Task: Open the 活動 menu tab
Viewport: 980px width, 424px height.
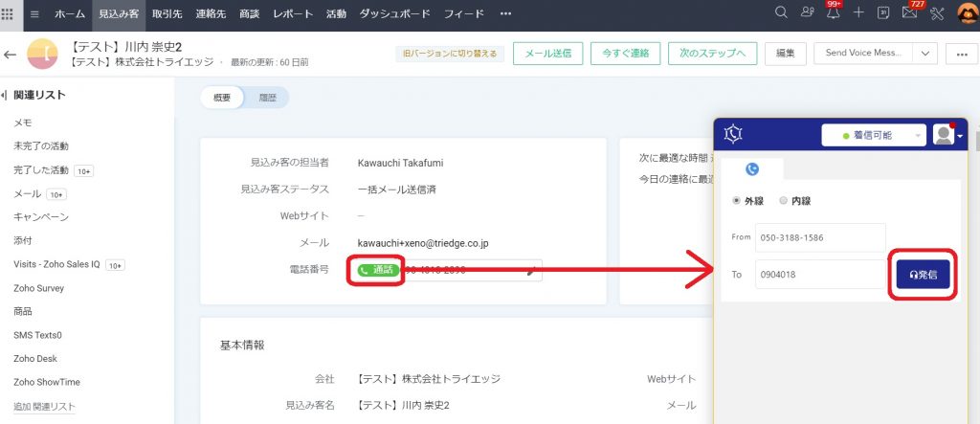Action: click(336, 13)
